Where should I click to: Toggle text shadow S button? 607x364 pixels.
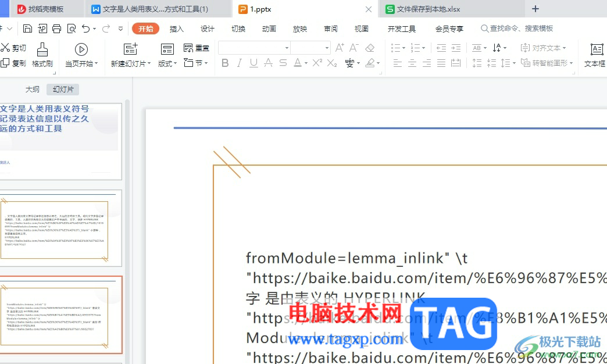click(x=283, y=63)
